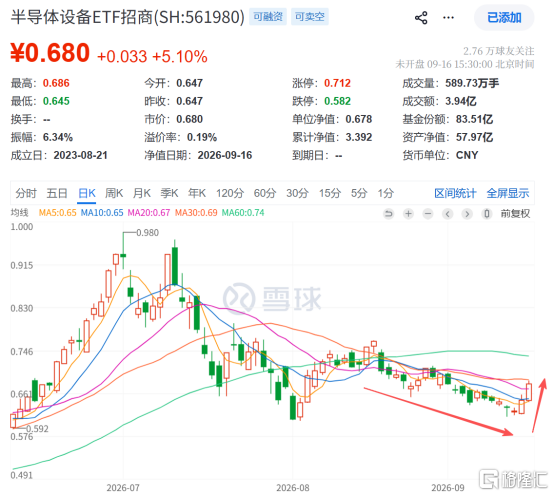The height and width of the screenshot is (496, 554).
Task: Select the 日K tab
Action: 87,193
